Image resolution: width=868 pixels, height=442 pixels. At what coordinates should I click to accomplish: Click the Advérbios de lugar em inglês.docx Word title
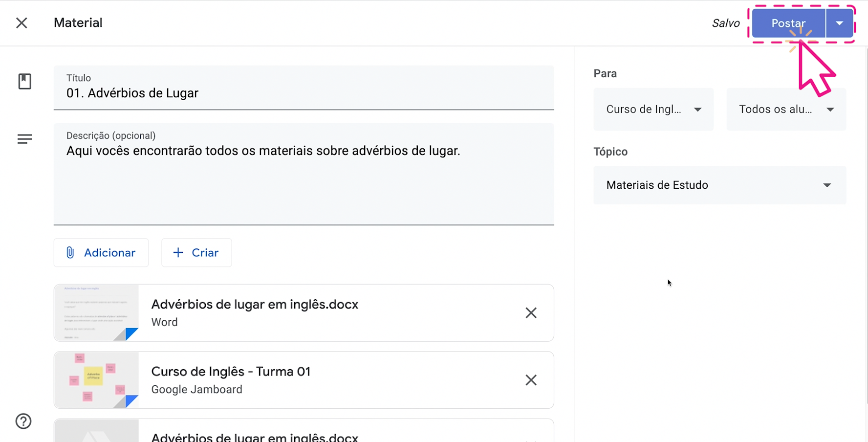coord(255,305)
